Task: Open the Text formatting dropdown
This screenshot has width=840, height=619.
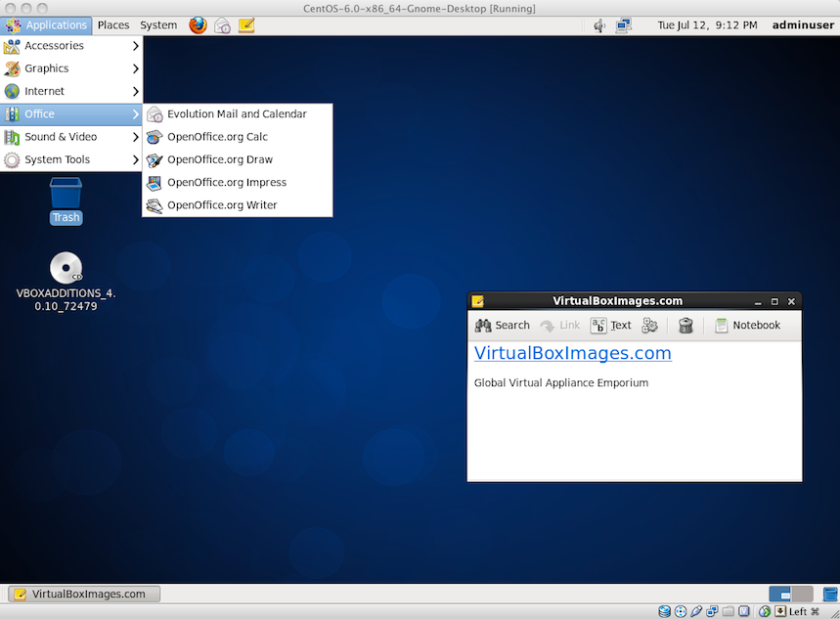Action: (x=611, y=326)
